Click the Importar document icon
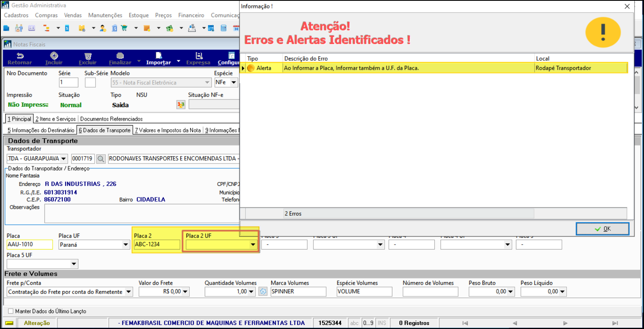Image resolution: width=644 pixels, height=329 pixels. point(159,55)
